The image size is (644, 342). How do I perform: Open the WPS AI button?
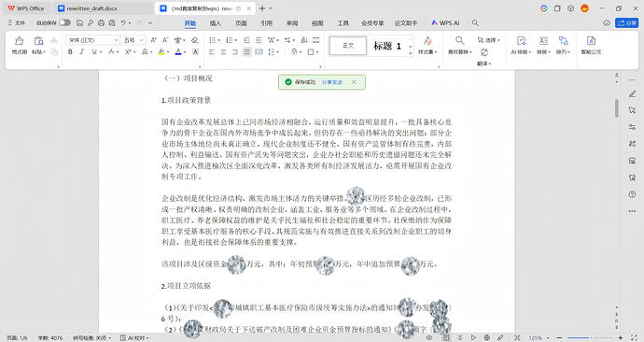445,23
